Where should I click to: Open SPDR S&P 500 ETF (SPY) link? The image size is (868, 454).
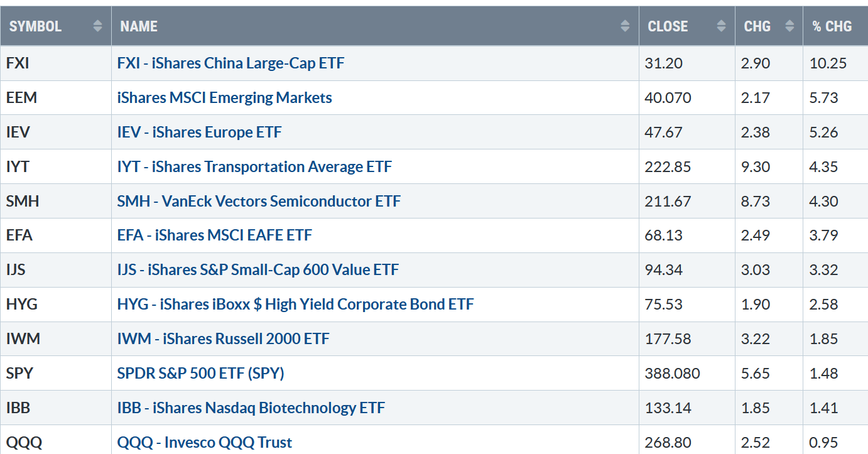click(200, 374)
